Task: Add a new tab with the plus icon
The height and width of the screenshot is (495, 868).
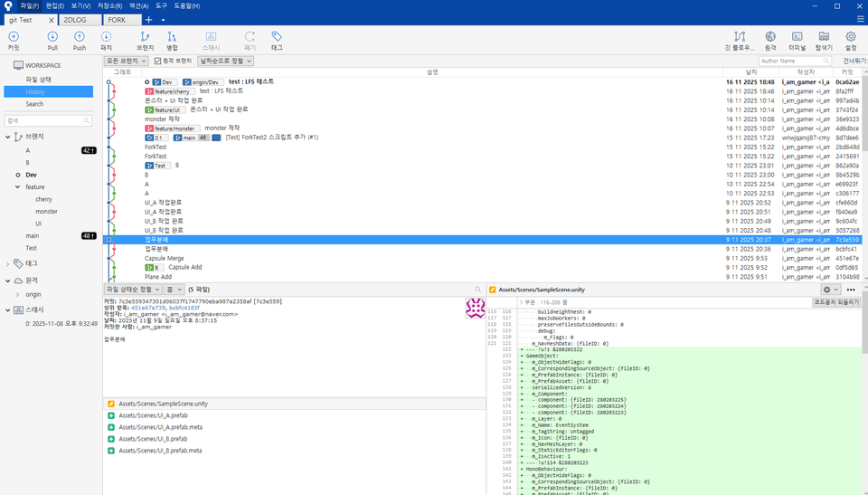Action: point(148,19)
